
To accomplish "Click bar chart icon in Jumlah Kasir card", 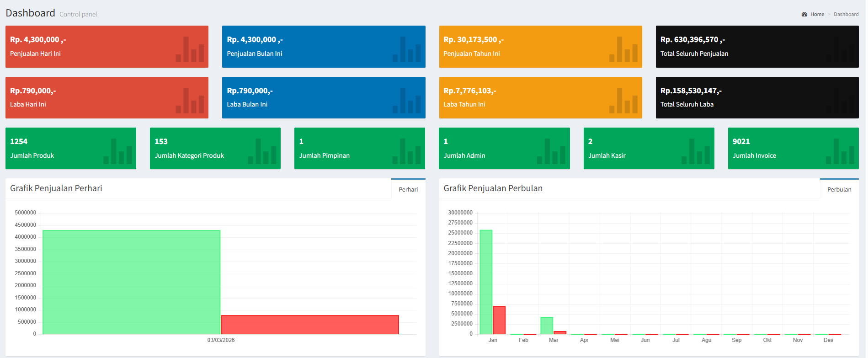I will (695, 151).
